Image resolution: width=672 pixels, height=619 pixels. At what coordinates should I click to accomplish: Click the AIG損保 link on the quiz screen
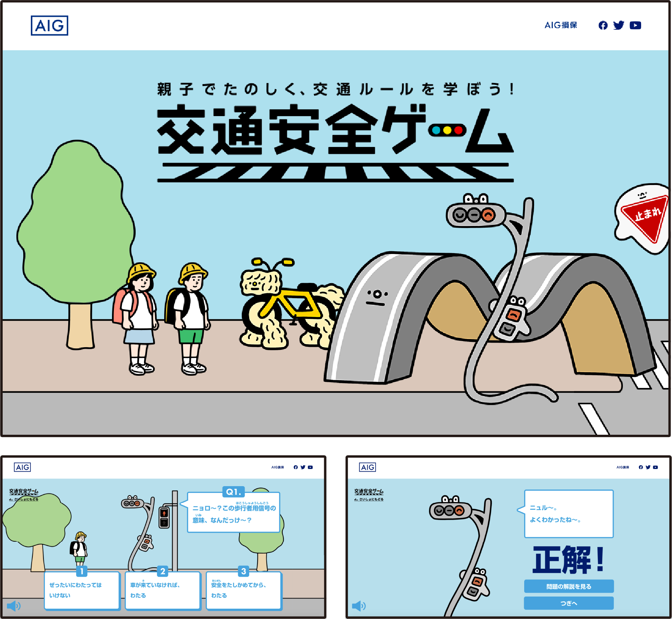coord(277,467)
